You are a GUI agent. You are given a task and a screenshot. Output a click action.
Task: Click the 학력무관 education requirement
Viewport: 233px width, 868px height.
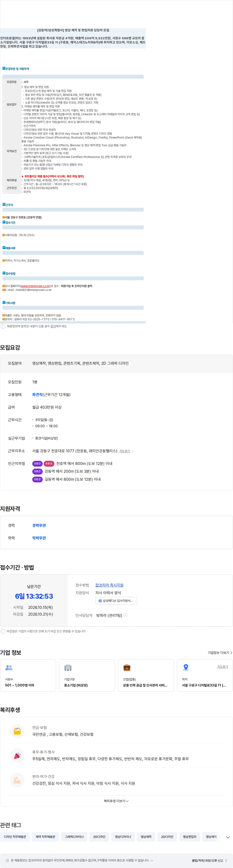pos(39,538)
